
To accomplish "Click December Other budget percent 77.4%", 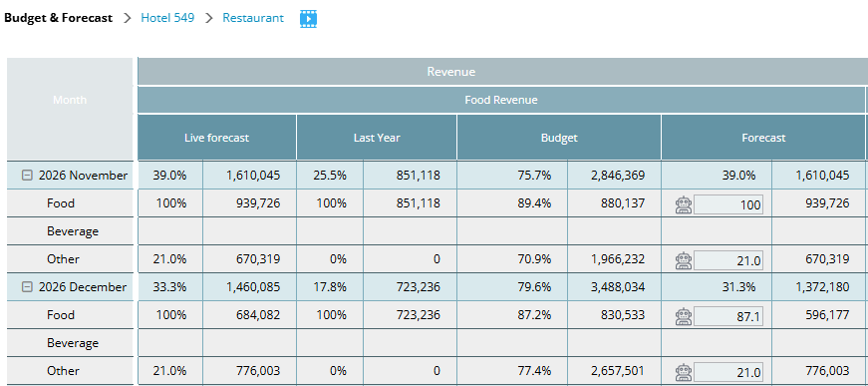I will coord(534,371).
